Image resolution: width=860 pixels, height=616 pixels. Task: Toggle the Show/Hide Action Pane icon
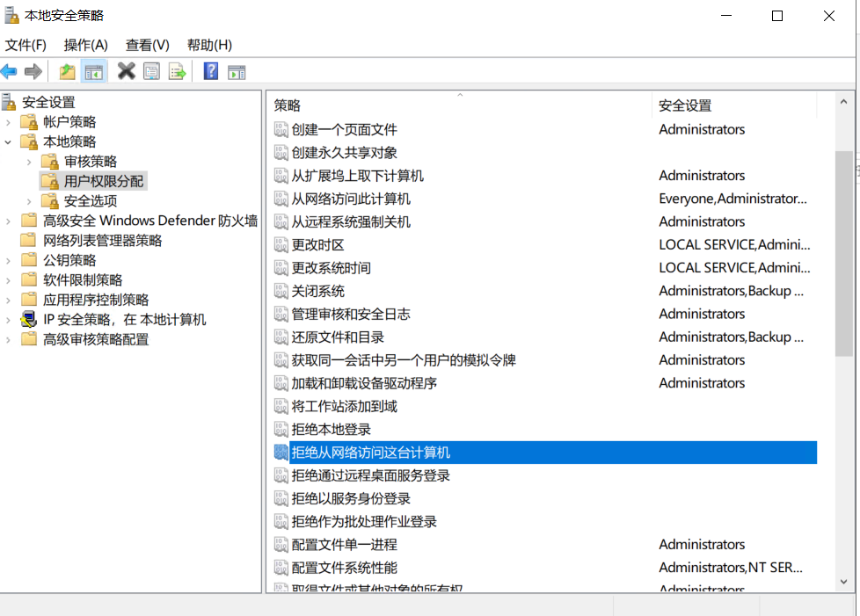click(x=237, y=71)
